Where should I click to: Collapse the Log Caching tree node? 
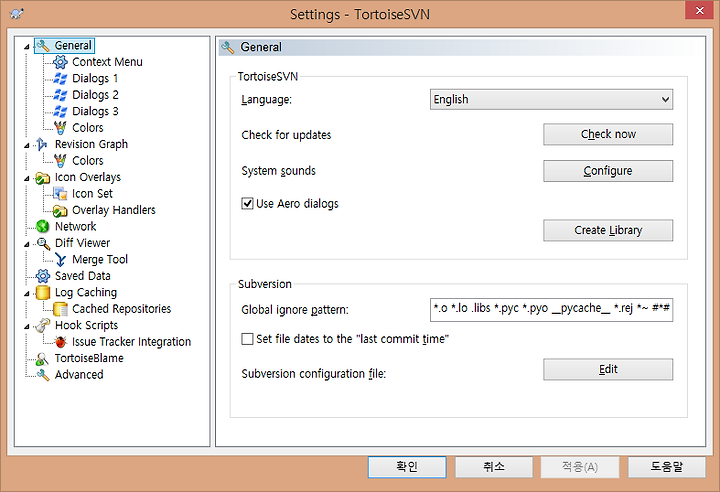[x=27, y=294]
